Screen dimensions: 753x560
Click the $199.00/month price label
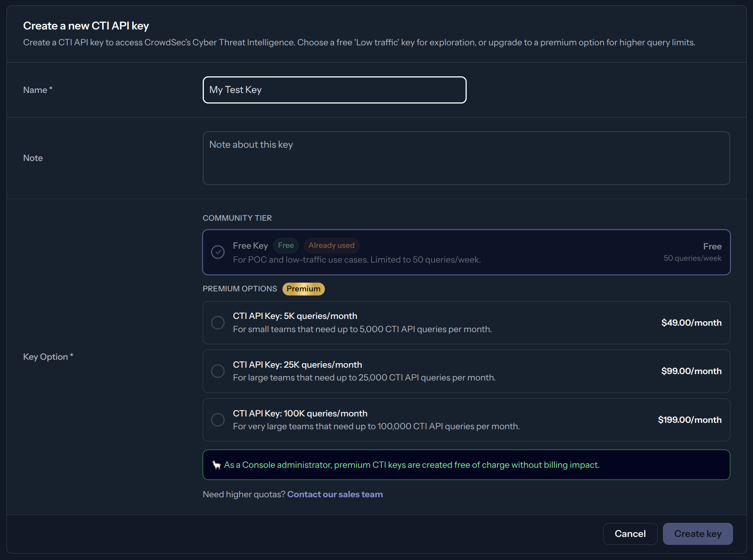click(x=689, y=420)
